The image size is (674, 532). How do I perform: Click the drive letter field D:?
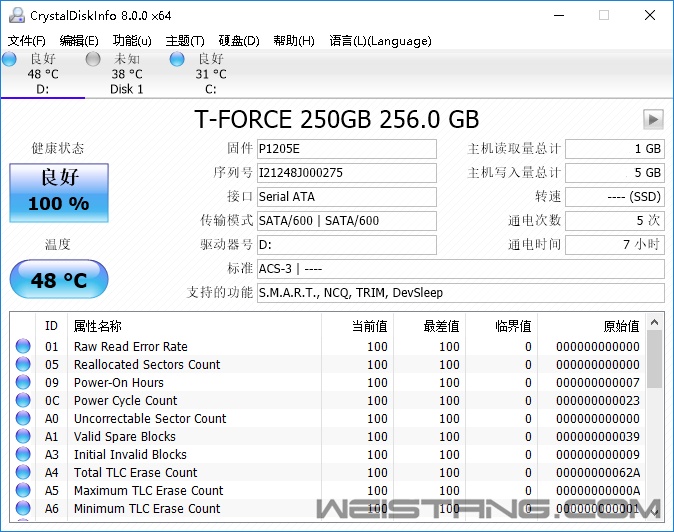pos(347,245)
